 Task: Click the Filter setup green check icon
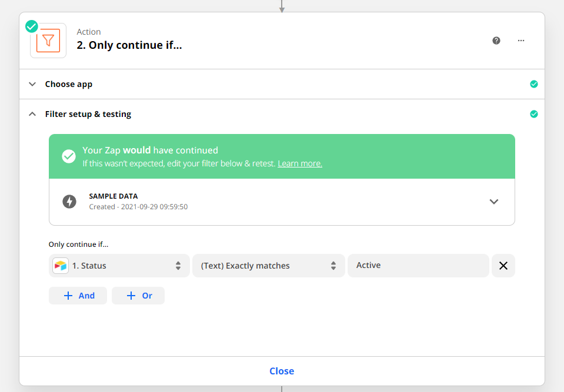pos(534,114)
